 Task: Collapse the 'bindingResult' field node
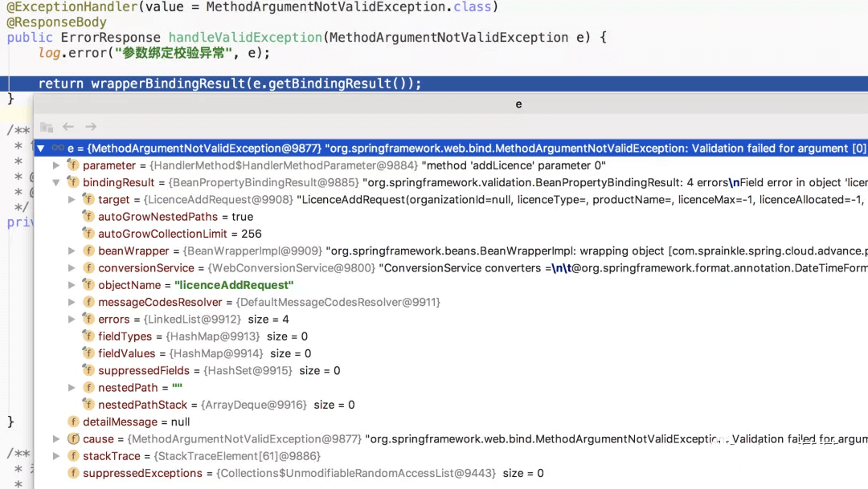(x=56, y=182)
